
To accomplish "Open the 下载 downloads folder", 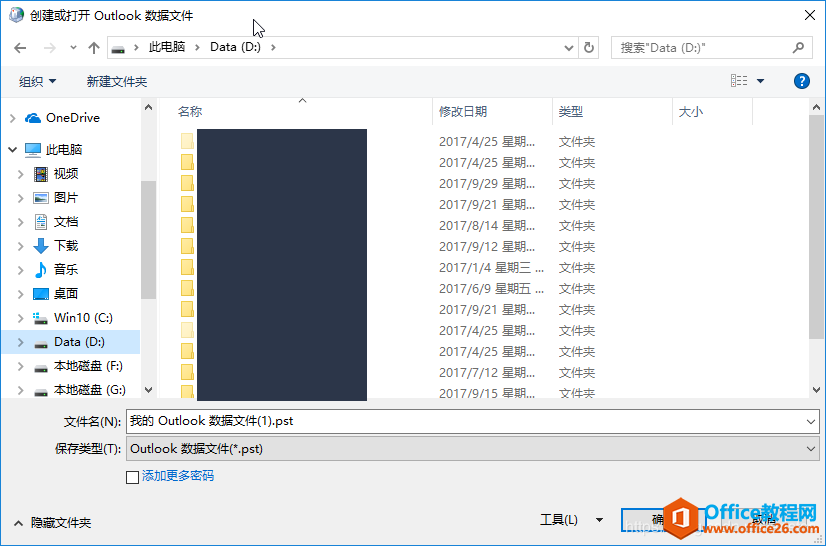I will (66, 246).
